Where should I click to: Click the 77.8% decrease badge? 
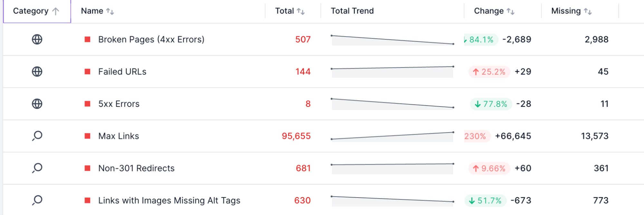491,104
